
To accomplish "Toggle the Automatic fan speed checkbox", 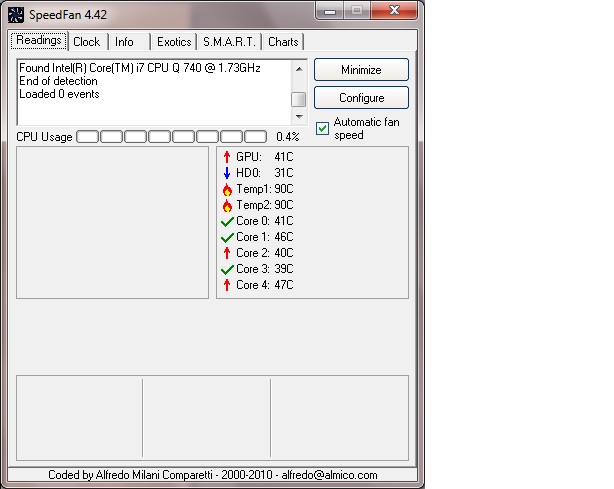I will coord(322,128).
